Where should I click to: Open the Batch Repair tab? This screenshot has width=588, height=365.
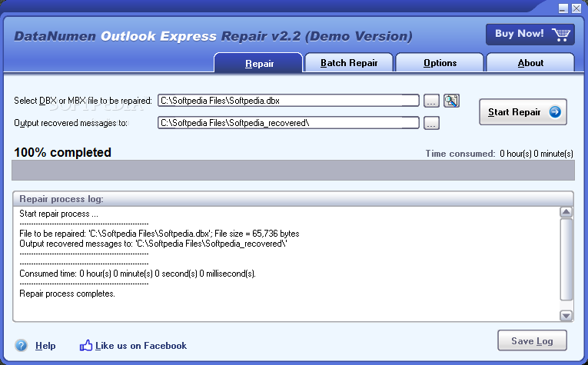point(349,62)
